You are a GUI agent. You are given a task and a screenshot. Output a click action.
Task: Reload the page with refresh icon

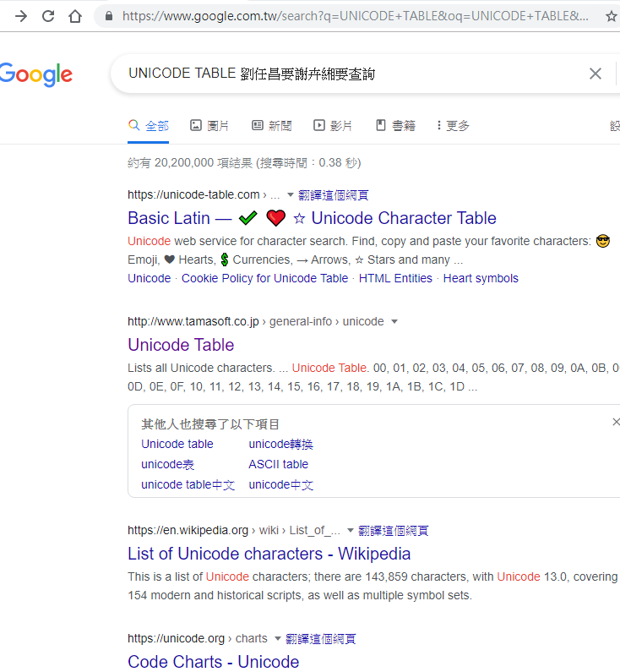pos(48,16)
